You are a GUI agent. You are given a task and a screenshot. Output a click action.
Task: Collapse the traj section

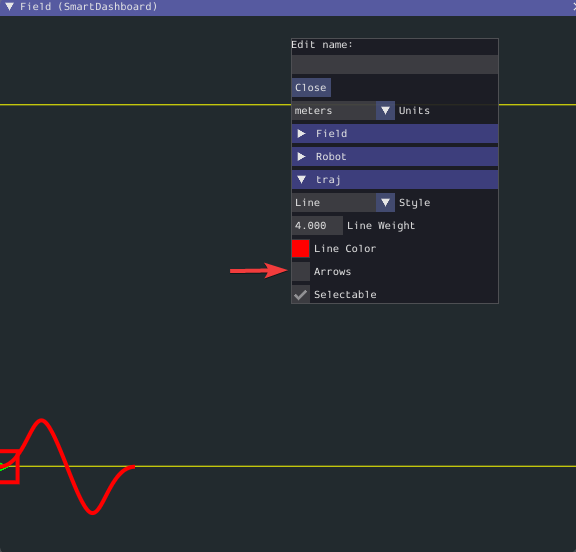coord(395,180)
